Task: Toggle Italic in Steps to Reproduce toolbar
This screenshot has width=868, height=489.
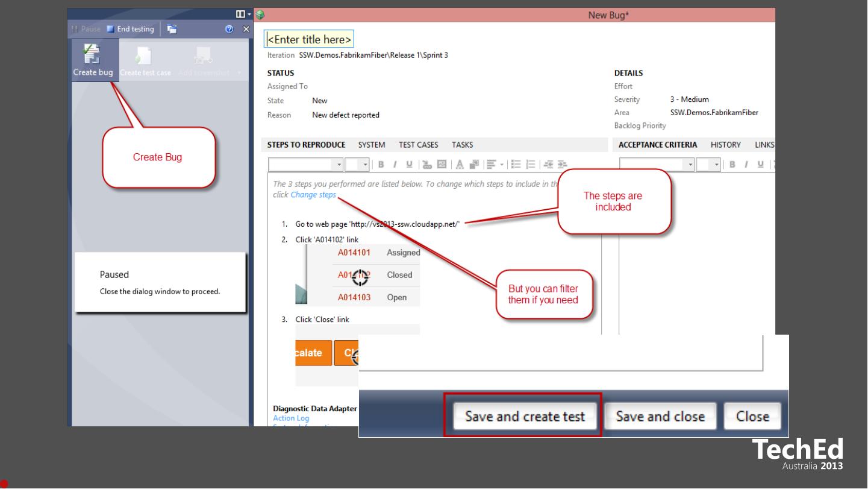Action: [x=395, y=165]
